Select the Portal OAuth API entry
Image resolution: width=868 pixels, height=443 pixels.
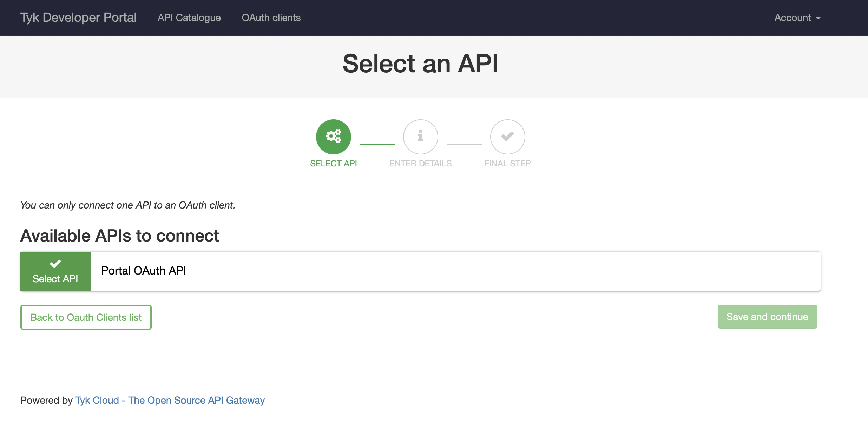coord(143,271)
